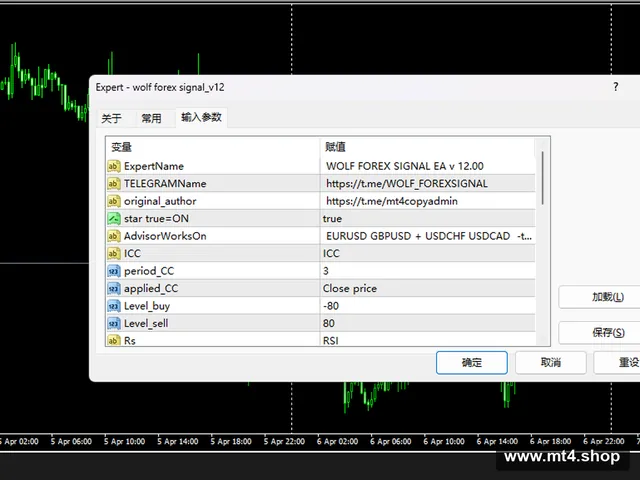This screenshot has height=480, width=640.
Task: Click the https://t.me/mt4copyadmin value
Action: click(392, 201)
